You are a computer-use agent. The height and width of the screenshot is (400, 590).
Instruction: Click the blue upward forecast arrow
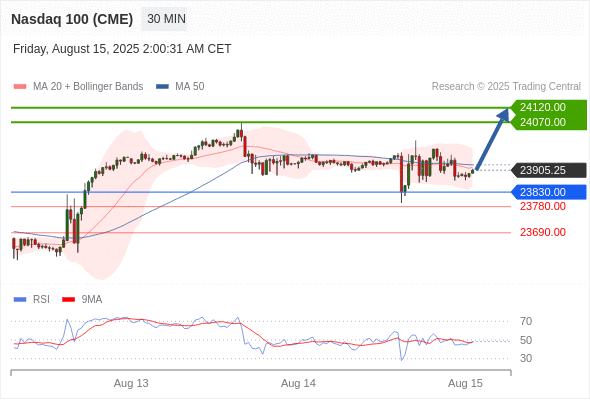point(493,138)
